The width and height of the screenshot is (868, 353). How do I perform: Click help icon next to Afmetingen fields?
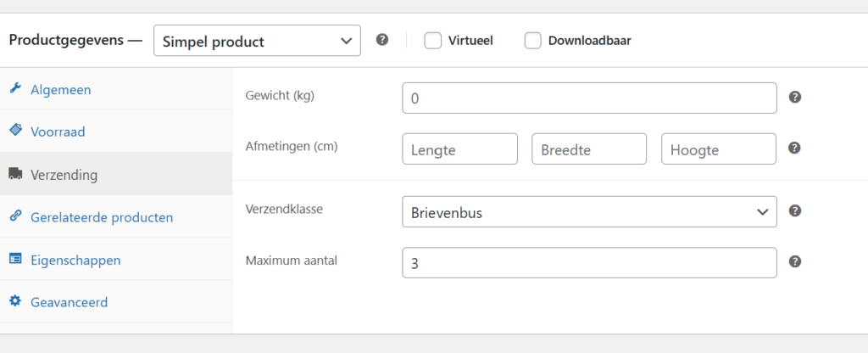coord(794,148)
